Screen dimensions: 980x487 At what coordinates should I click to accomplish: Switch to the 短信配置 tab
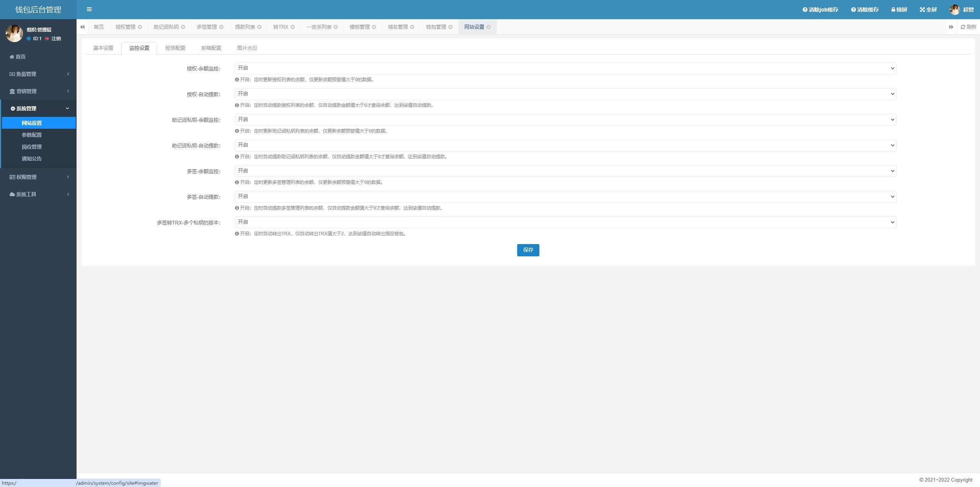[175, 48]
